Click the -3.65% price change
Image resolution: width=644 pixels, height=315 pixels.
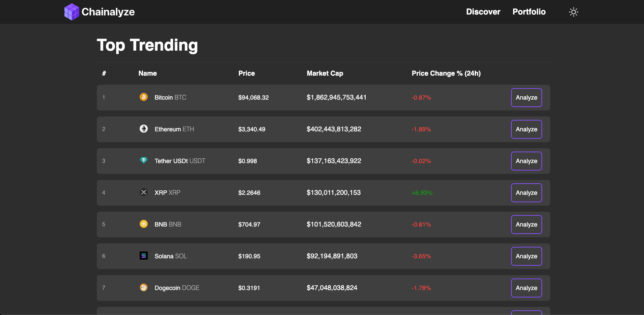coord(421,256)
